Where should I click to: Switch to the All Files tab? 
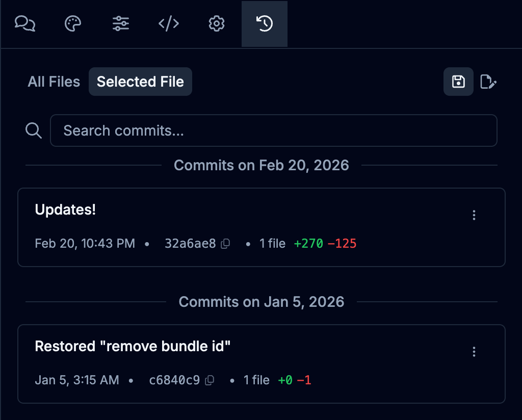coord(54,82)
